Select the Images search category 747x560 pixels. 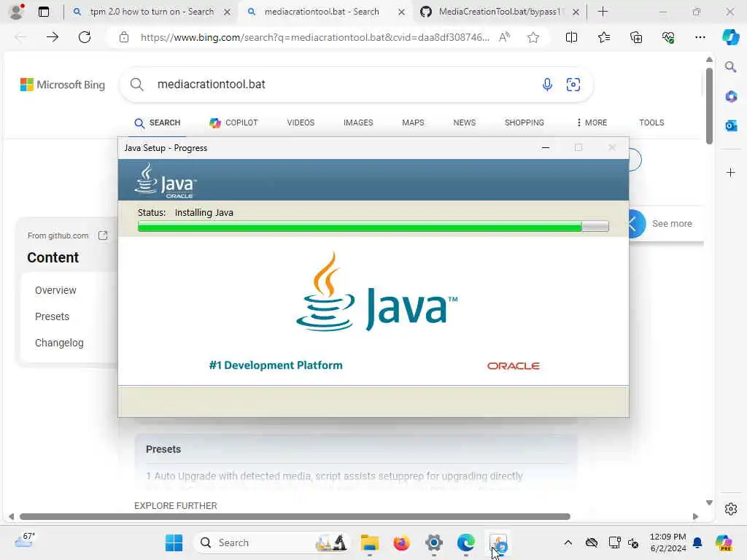click(x=358, y=122)
